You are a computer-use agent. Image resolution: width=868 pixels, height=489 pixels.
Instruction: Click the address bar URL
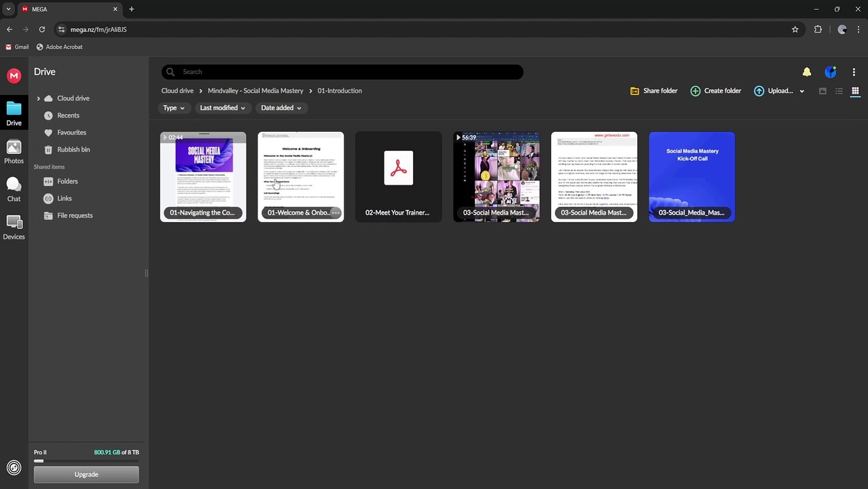98,30
